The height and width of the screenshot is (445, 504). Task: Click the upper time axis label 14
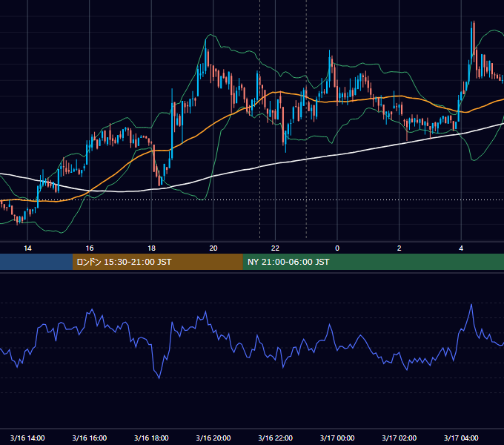pyautogui.click(x=27, y=248)
